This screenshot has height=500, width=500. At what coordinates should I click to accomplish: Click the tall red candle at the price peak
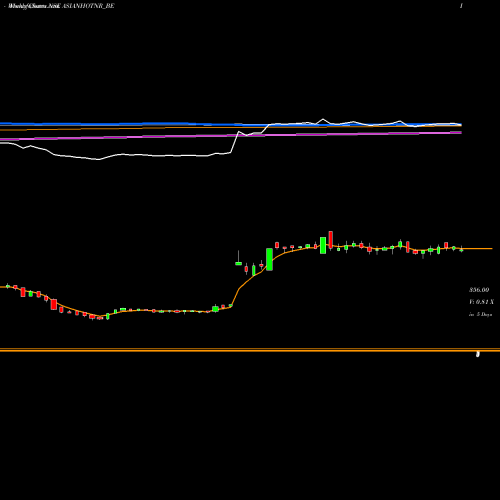pyautogui.click(x=331, y=240)
